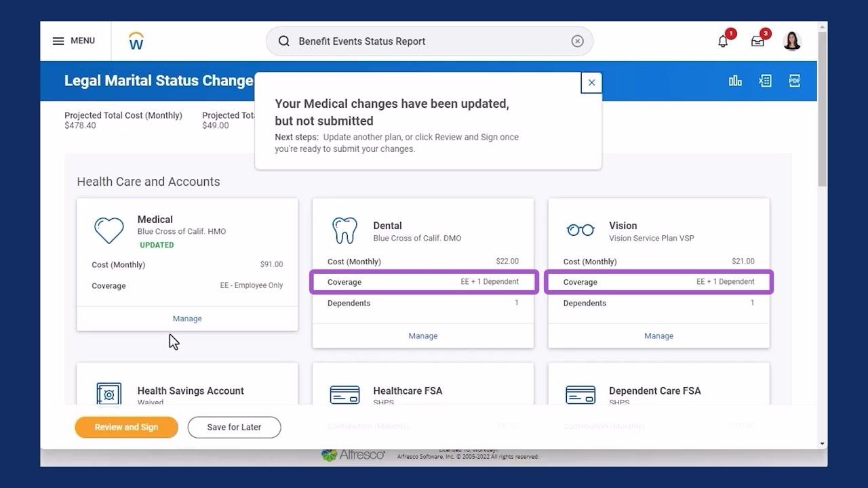Image resolution: width=868 pixels, height=488 pixels.
Task: Click the Health Savings Account title
Action: 191,391
